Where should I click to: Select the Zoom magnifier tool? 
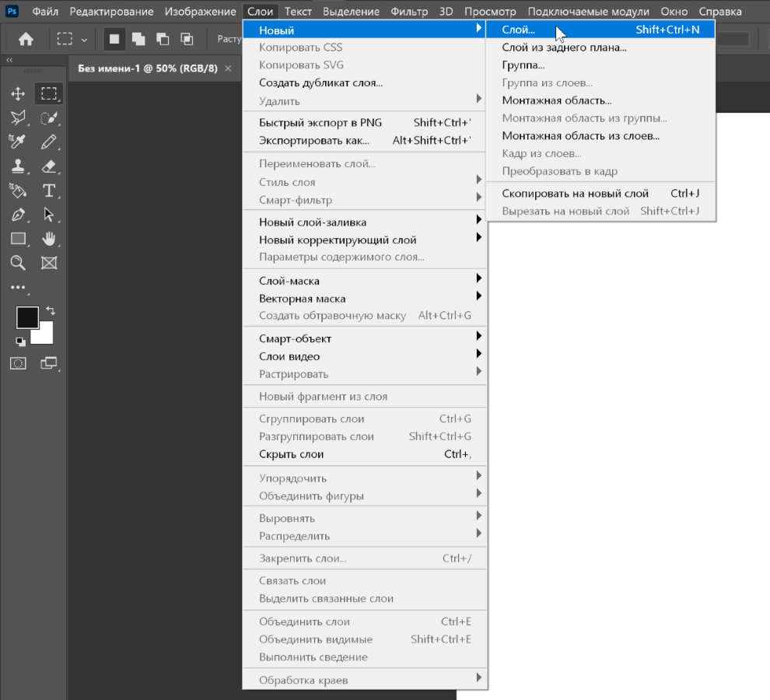coord(18,263)
